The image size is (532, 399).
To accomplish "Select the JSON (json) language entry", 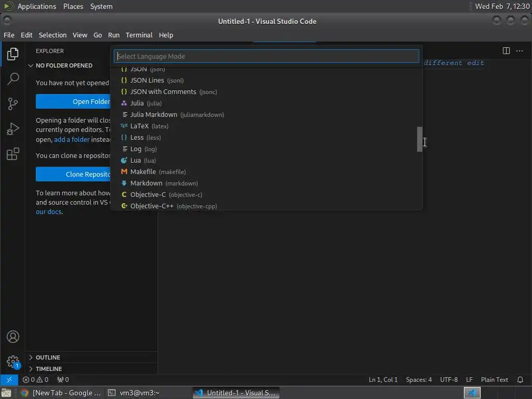I will (267, 69).
